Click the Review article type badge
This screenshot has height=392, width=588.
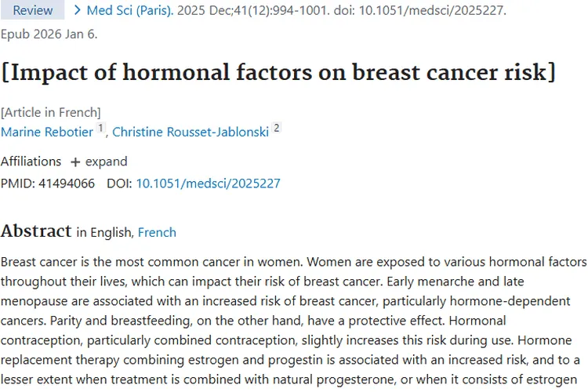33,10
